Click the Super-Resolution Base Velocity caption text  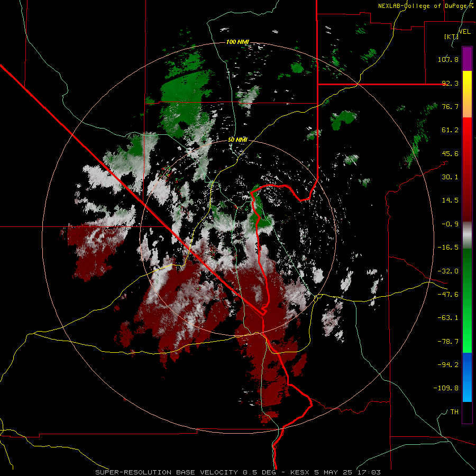click(237, 472)
